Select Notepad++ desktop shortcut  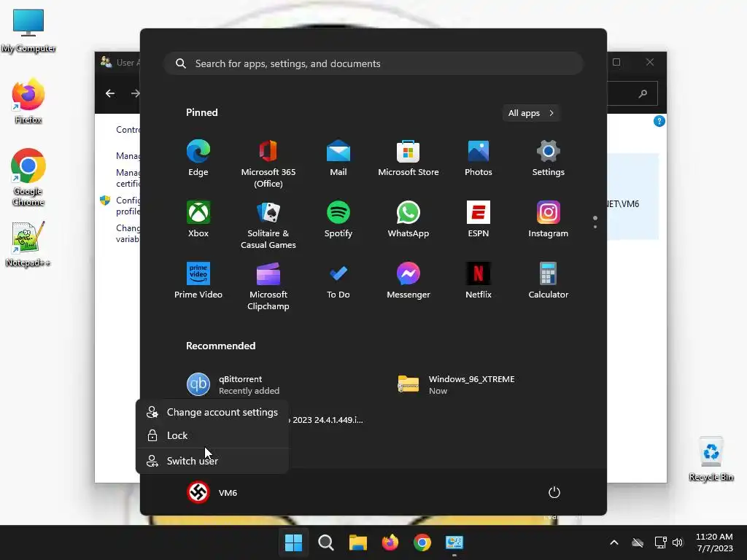tap(28, 244)
